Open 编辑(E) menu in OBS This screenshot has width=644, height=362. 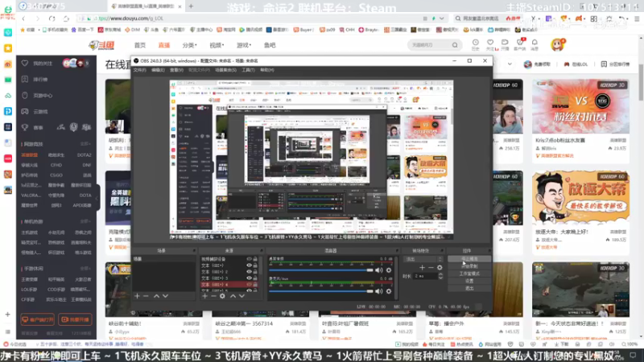[x=158, y=70]
